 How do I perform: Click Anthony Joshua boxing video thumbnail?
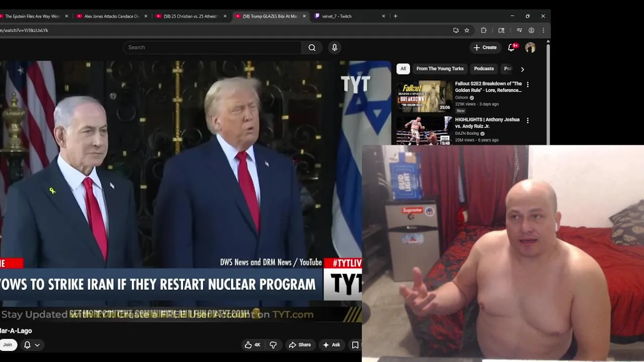[x=425, y=131]
